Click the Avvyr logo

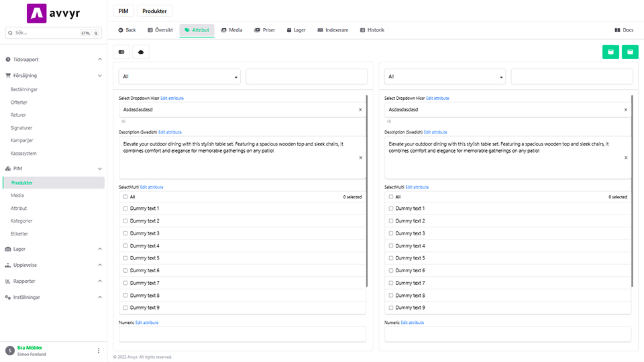(54, 13)
